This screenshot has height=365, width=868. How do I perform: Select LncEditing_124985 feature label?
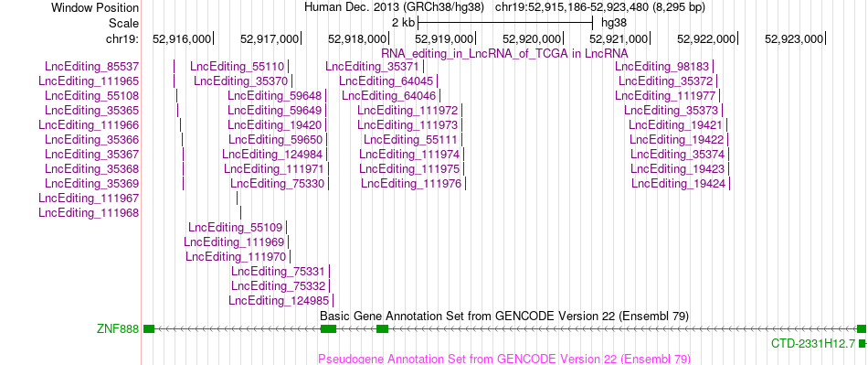[279, 301]
